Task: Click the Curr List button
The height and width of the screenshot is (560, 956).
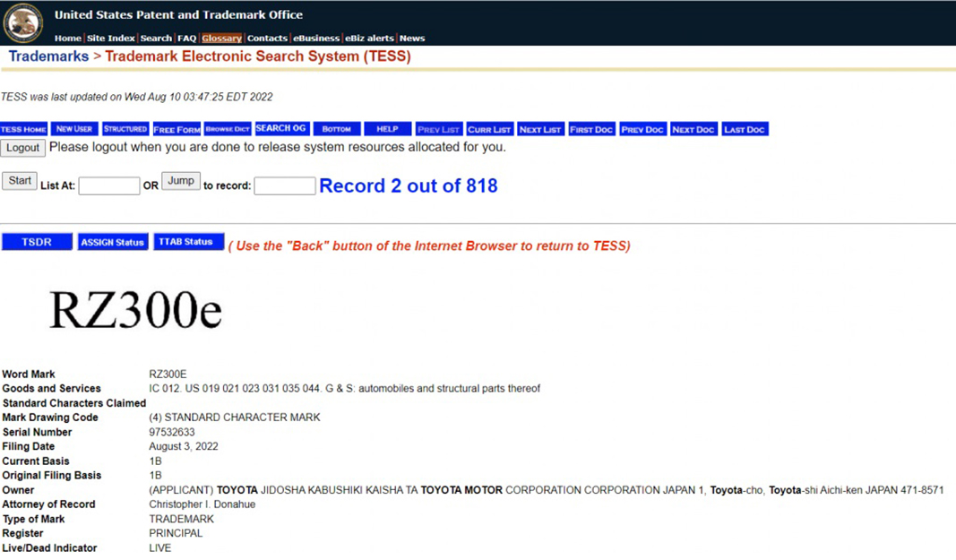Action: click(x=489, y=129)
